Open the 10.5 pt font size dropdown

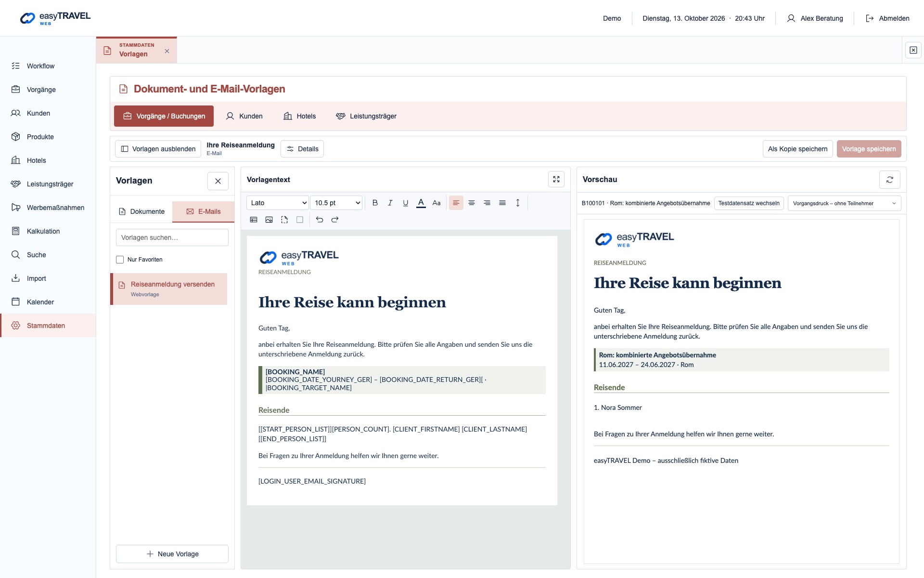coord(336,203)
